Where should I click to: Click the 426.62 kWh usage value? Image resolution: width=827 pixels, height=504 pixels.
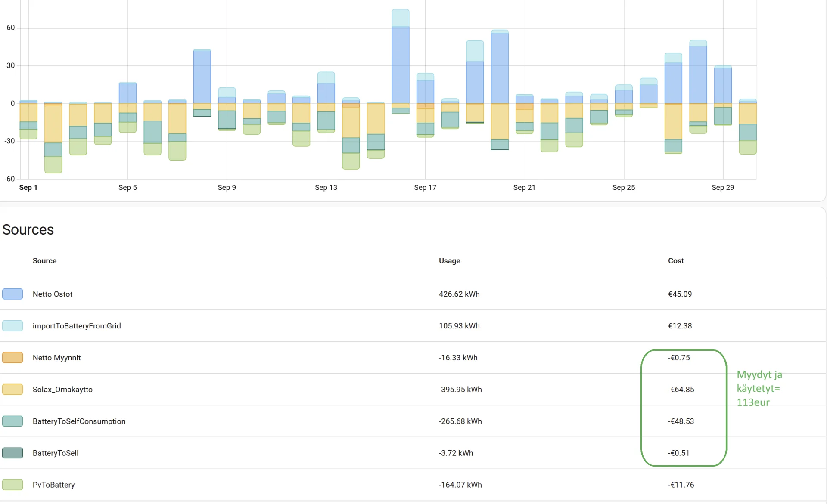459,294
